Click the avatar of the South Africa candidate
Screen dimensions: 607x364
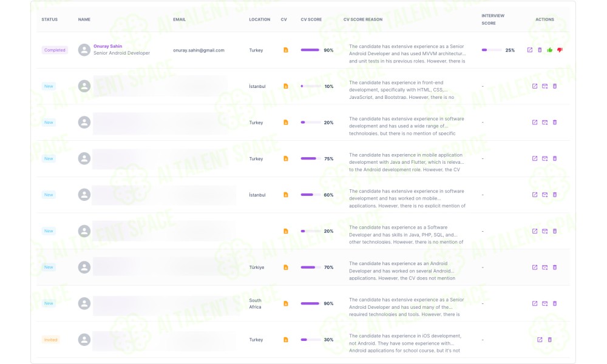coord(84,304)
